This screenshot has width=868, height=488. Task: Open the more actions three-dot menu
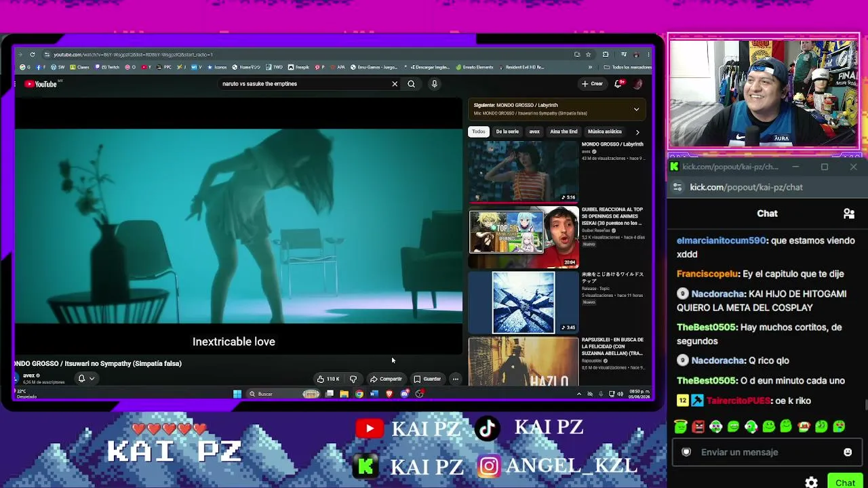pyautogui.click(x=456, y=379)
